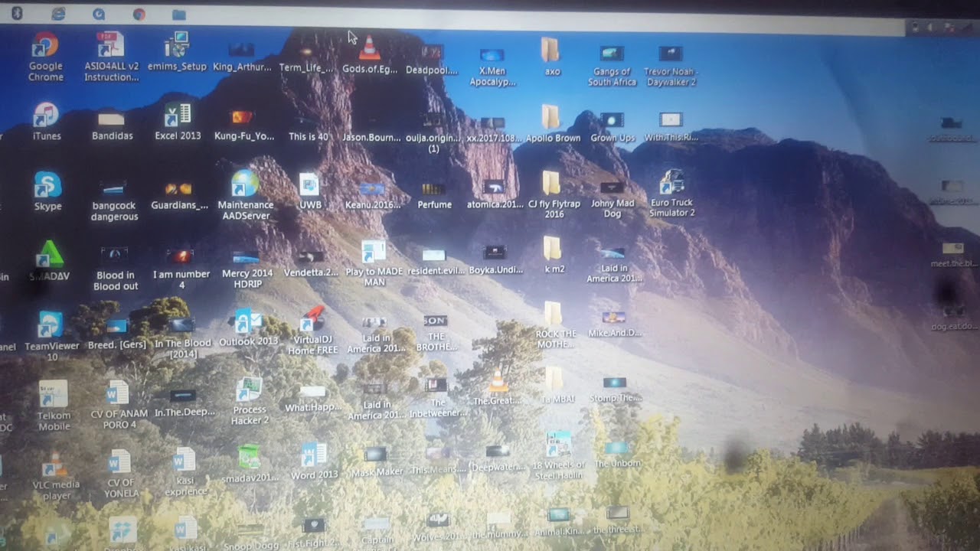Launch the emims_Setup installer icon
The image size is (980, 551).
(x=177, y=52)
